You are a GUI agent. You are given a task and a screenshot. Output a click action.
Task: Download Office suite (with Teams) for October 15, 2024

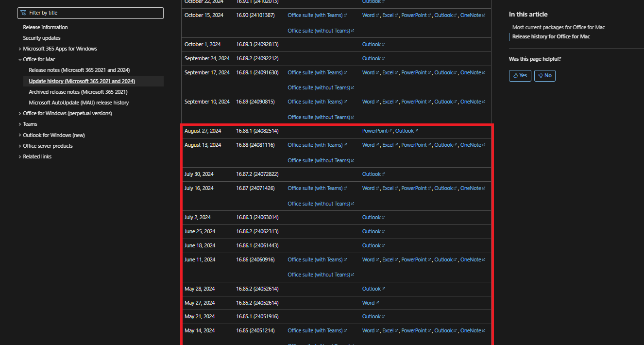point(317,15)
